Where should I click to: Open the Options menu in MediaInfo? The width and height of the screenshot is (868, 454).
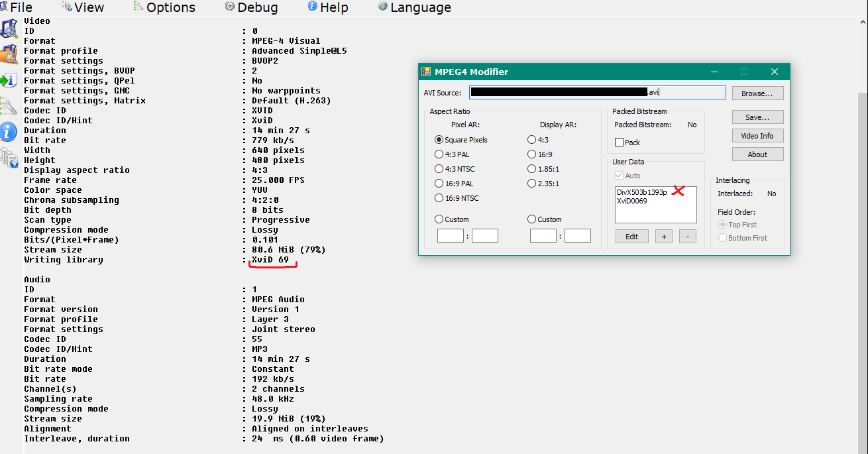pyautogui.click(x=164, y=7)
